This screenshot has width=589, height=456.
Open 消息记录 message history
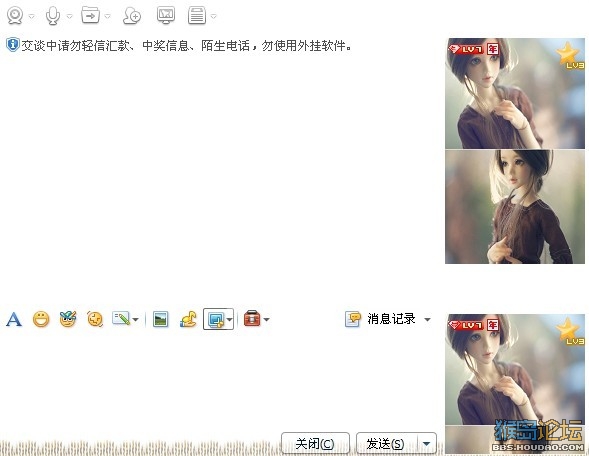[x=391, y=319]
